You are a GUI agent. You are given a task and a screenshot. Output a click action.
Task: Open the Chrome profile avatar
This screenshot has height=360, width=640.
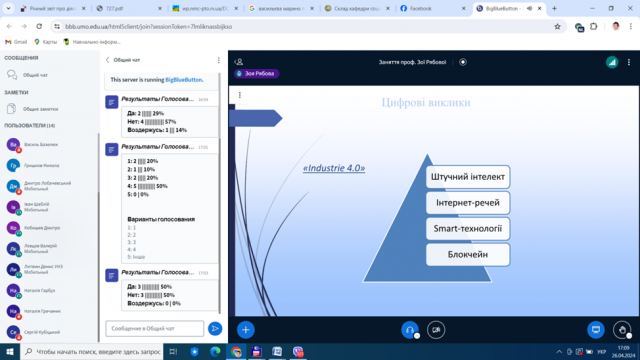616,27
